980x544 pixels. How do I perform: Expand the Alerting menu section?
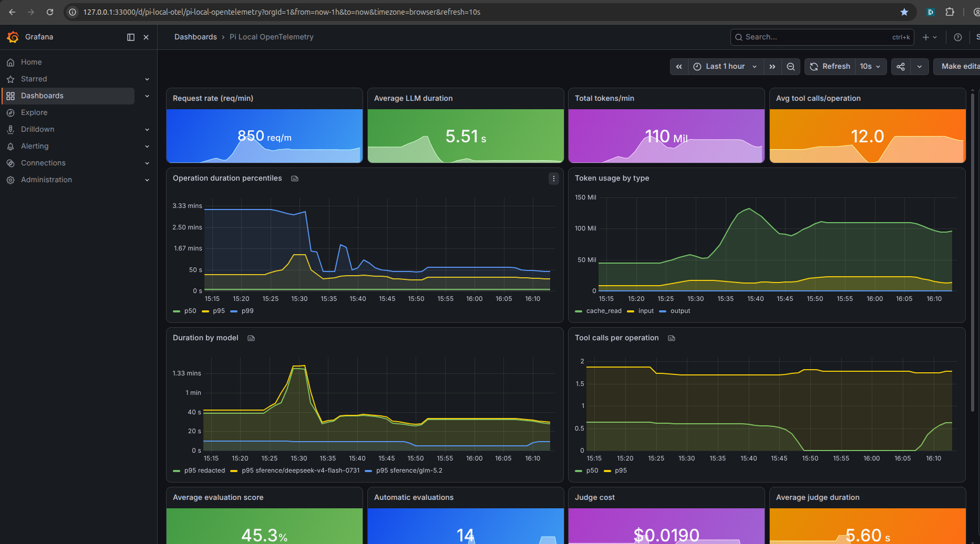(x=147, y=147)
